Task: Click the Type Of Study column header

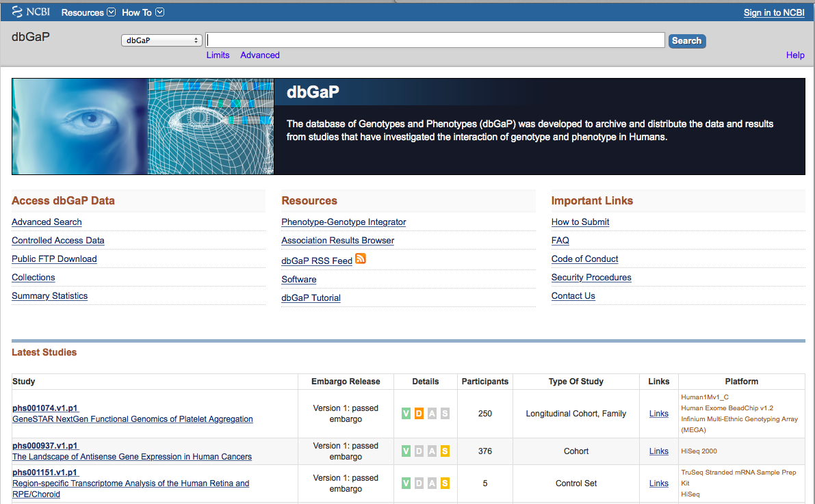Action: tap(576, 382)
